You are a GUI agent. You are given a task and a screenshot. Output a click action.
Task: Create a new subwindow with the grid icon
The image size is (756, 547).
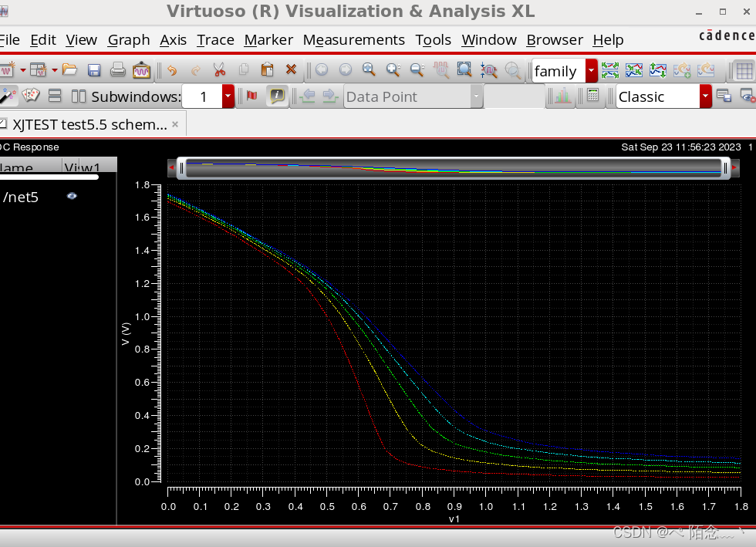point(38,70)
